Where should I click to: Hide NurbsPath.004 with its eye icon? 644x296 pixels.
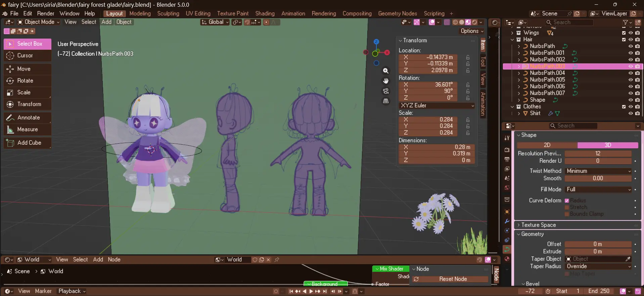631,73
